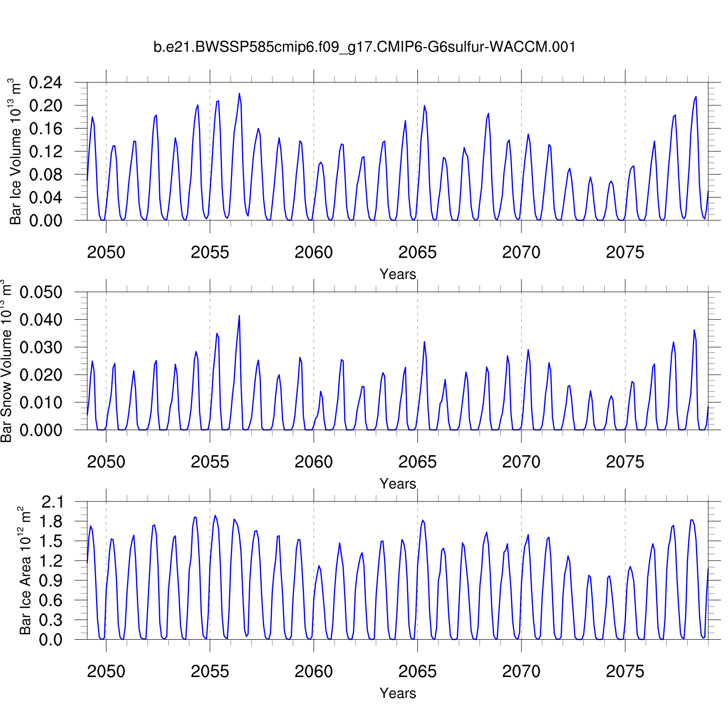Click the 2075 year label under middle panel
The width and height of the screenshot is (728, 728).
point(625,462)
